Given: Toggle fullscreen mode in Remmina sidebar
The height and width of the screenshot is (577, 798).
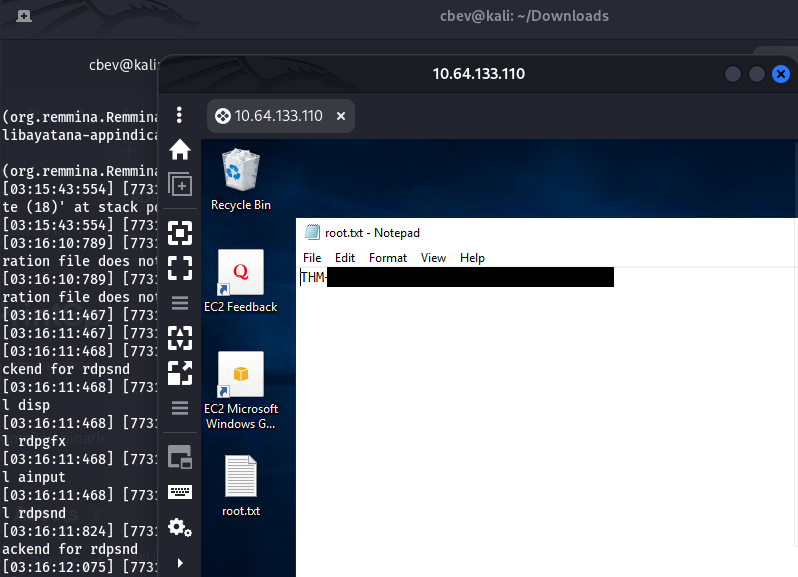Looking at the screenshot, I should coord(180,268).
